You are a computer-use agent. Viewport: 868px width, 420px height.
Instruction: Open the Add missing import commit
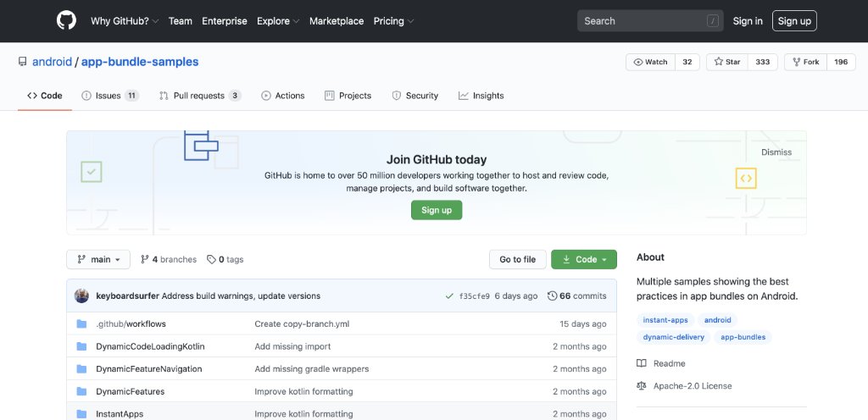pyautogui.click(x=292, y=346)
